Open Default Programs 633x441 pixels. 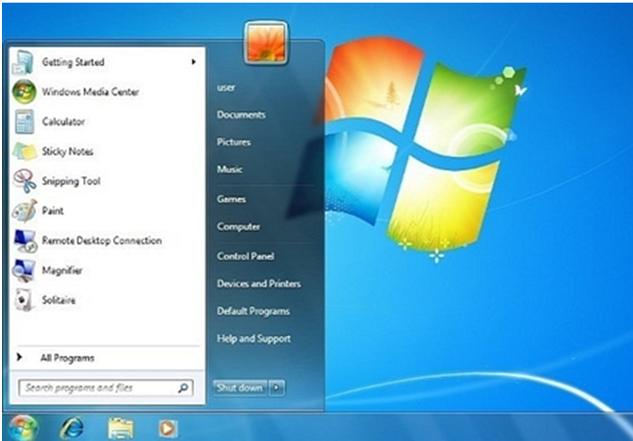[x=253, y=311]
